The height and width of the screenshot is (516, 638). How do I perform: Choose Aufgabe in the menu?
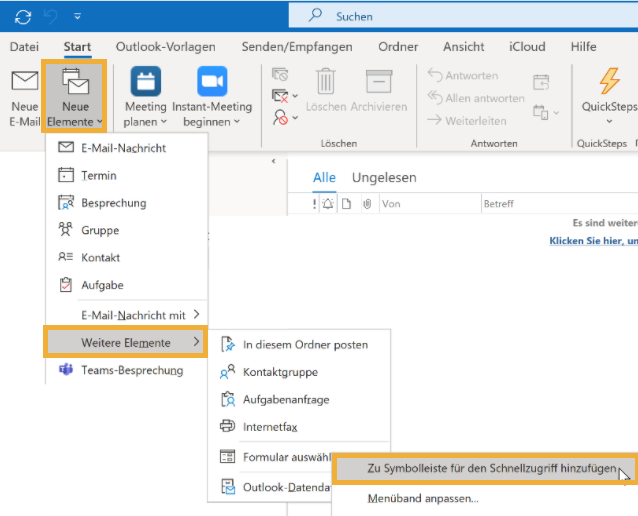[x=127, y=285]
